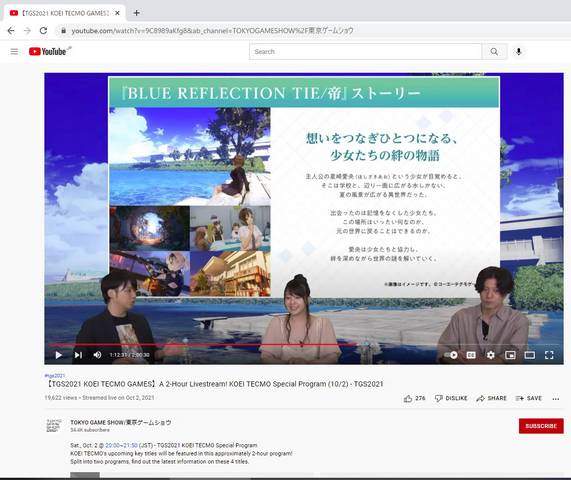
Task: Enter fullscreen mode
Action: click(x=549, y=355)
